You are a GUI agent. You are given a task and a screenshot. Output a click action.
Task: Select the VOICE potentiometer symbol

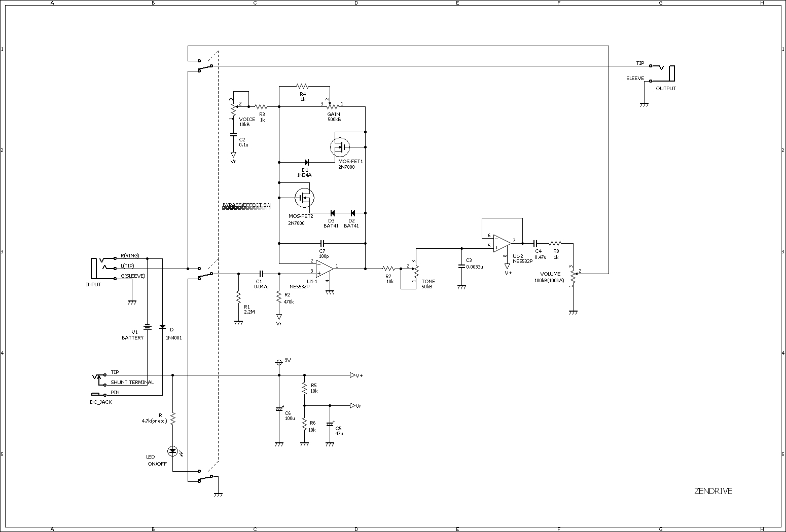(x=233, y=109)
